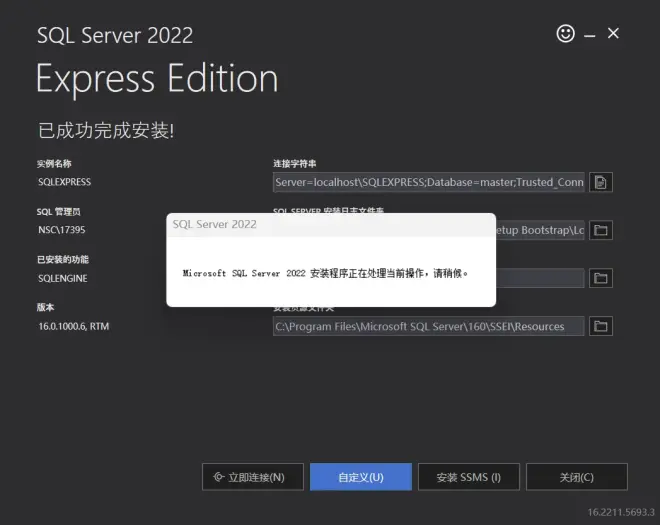This screenshot has width=660, height=525.
Task: Click the 连接字符串 label
Action: 295,163
